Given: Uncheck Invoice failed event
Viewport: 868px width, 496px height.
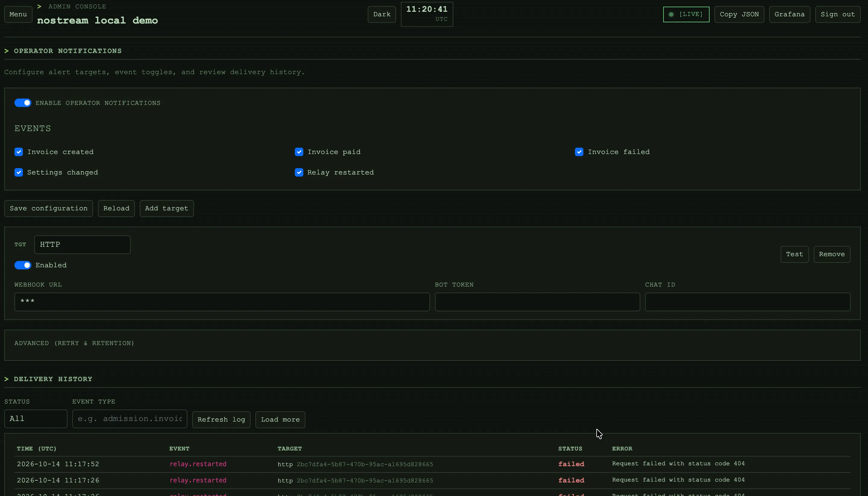Looking at the screenshot, I should (x=579, y=152).
